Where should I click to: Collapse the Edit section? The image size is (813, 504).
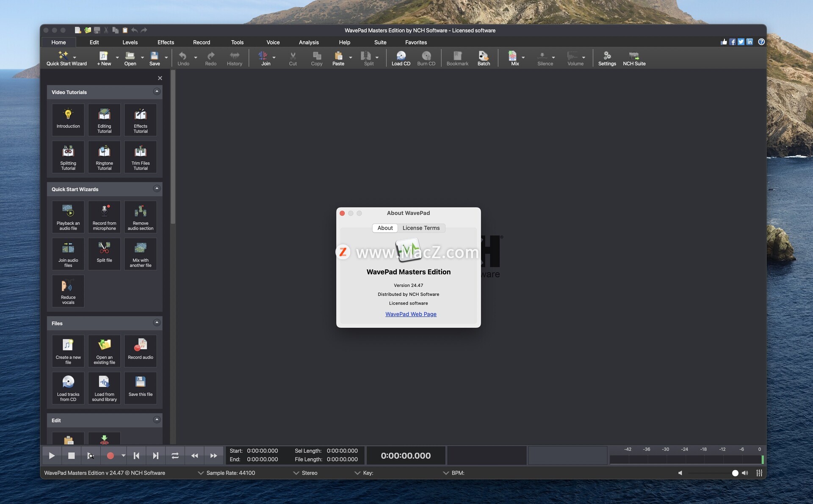click(157, 420)
